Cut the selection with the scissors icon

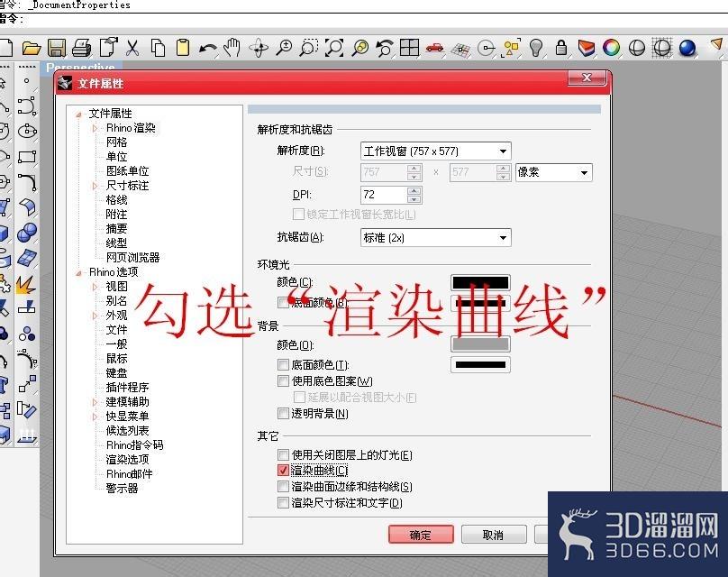click(x=132, y=48)
